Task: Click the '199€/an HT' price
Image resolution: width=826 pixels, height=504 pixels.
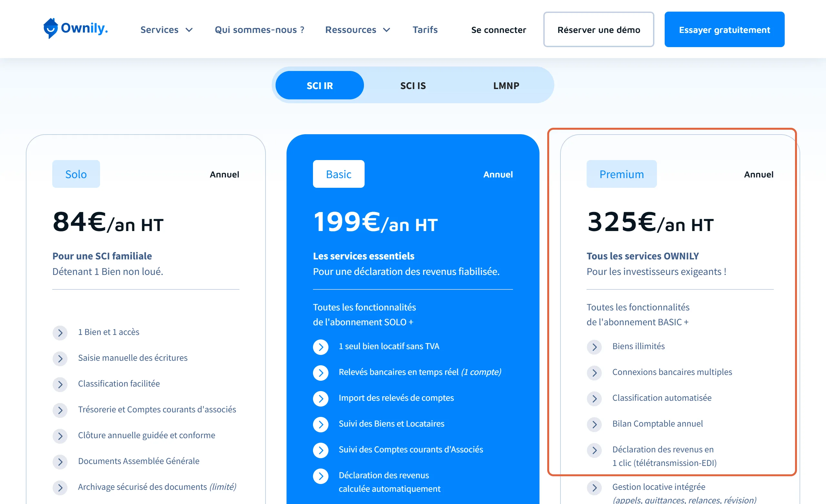Action: [x=376, y=222]
